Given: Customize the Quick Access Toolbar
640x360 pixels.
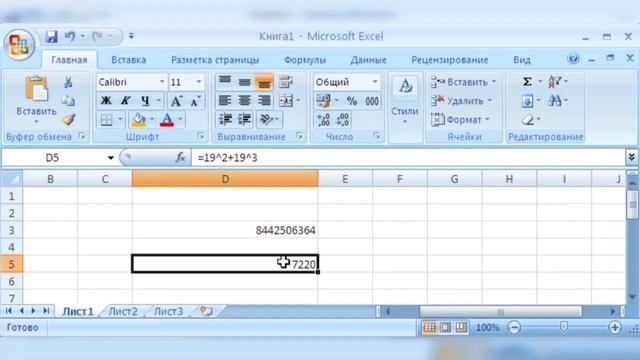Looking at the screenshot, I should 131,36.
